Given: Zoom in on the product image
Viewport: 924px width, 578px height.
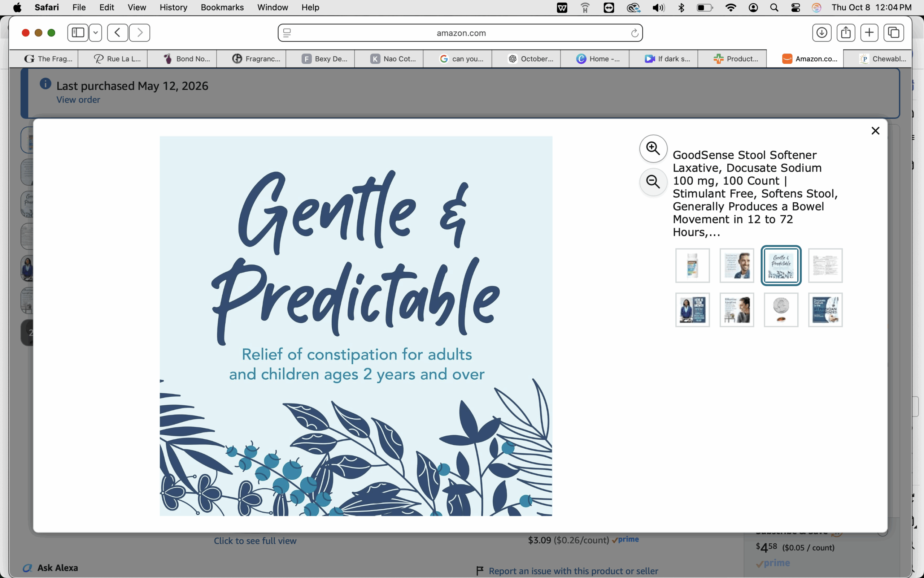Looking at the screenshot, I should pyautogui.click(x=653, y=148).
